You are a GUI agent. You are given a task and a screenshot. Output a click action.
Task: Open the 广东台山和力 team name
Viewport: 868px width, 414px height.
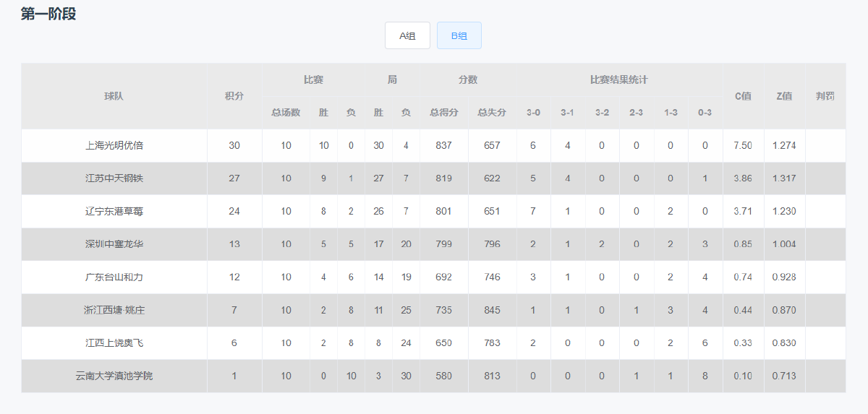pos(114,277)
